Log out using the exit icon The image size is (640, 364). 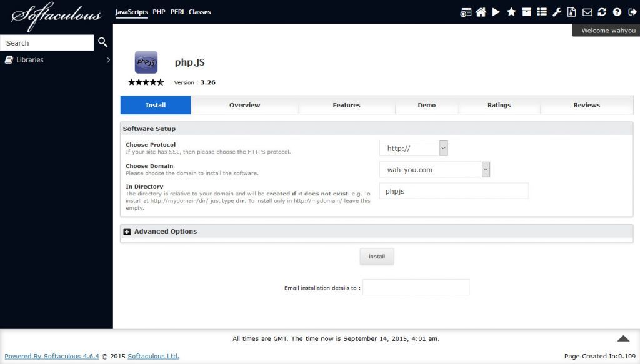(x=631, y=12)
